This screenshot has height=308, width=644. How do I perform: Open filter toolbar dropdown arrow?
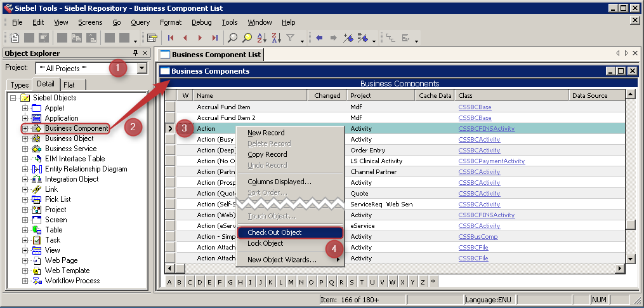tap(302, 41)
